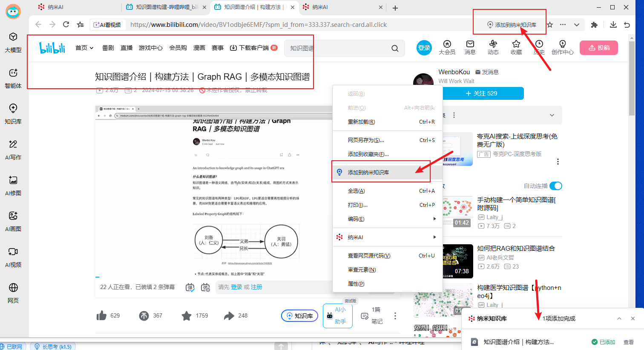Open the AI修图 sidebar tool
Image resolution: width=644 pixels, height=350 pixels.
(x=13, y=186)
